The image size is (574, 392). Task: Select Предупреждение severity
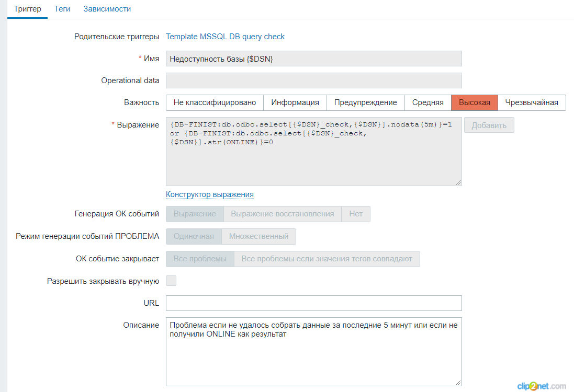365,102
